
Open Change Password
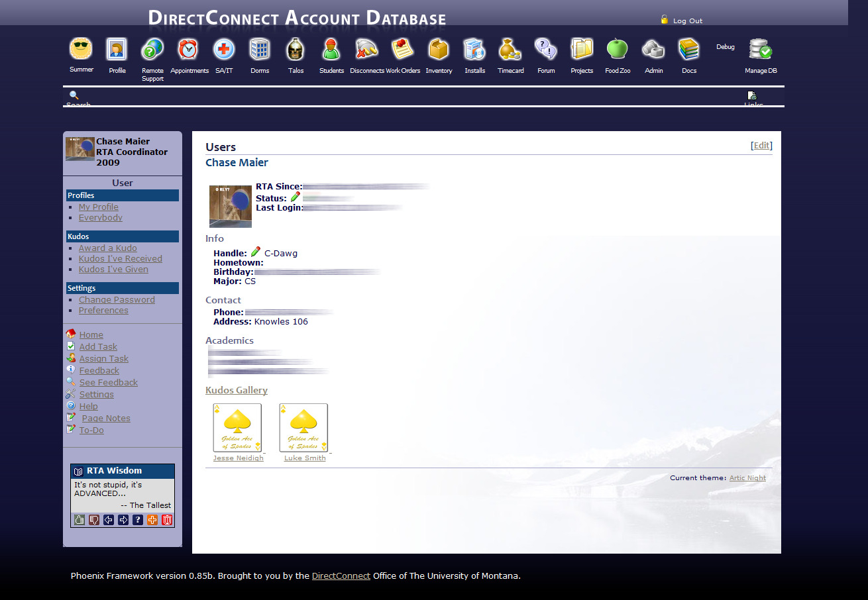pos(117,300)
